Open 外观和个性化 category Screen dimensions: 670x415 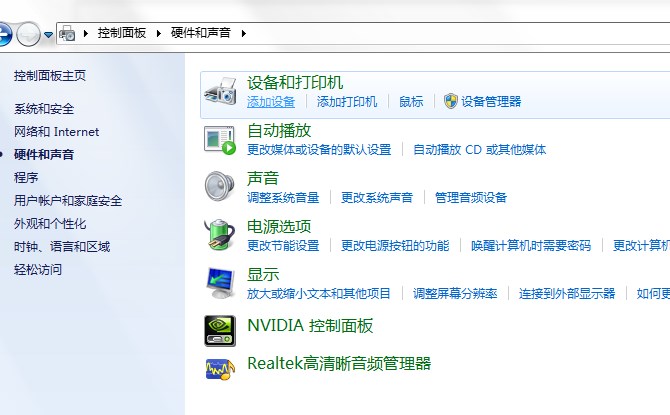(x=50, y=224)
